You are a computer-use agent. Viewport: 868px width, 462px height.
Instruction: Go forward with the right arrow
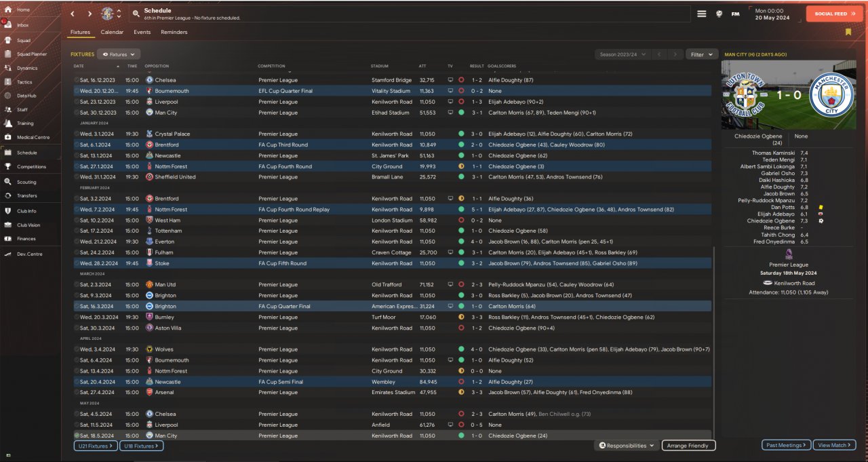point(90,14)
